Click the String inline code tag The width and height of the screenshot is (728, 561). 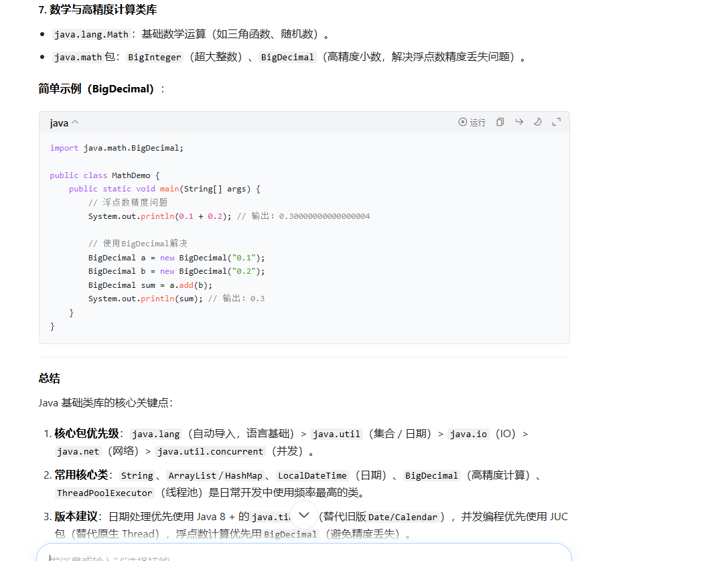(137, 475)
